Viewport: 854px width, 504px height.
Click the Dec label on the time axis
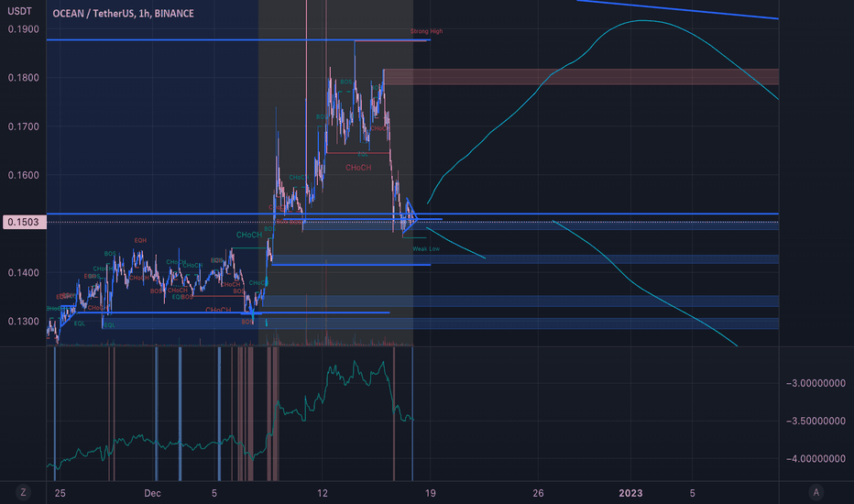152,493
